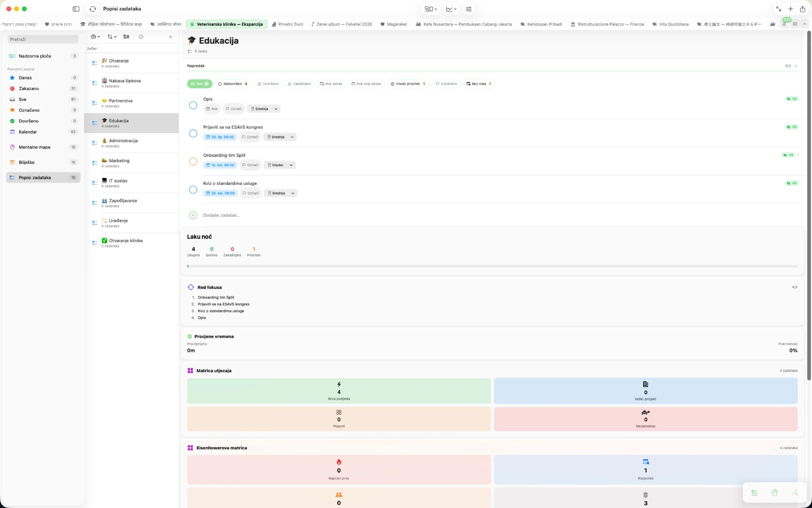Click the Brza pobjeda lightning cell
The image size is (812, 508).
[339, 391]
